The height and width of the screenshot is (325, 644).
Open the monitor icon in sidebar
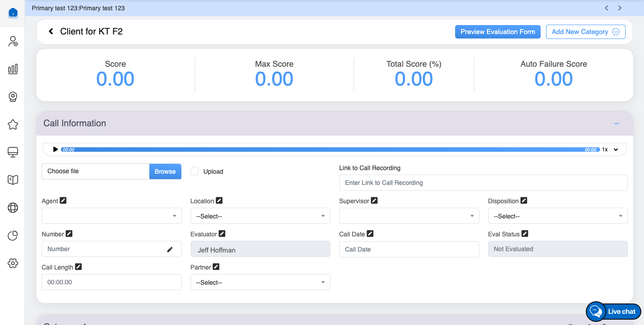pos(13,153)
